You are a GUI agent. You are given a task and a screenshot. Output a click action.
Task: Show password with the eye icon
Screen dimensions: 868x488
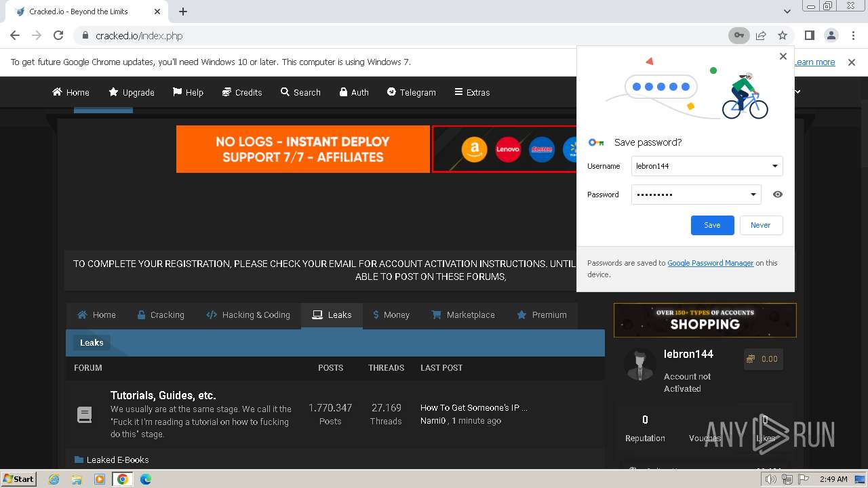point(778,195)
